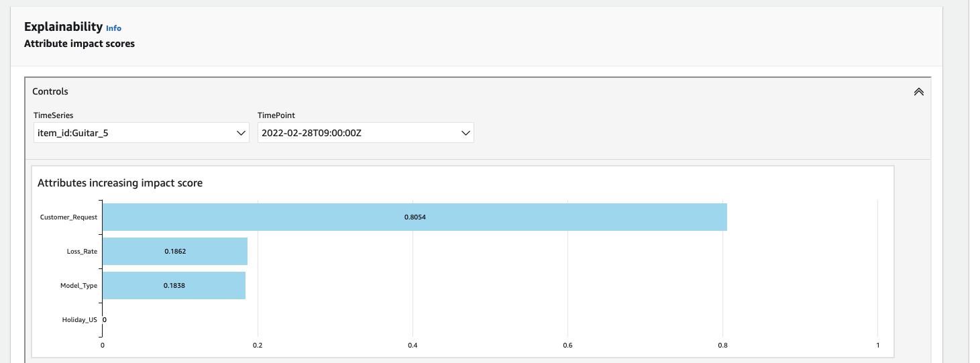Viewport: 980px width, 363px height.
Task: Click the TimeSeries dropdown chevron arrow
Action: pyautogui.click(x=242, y=133)
